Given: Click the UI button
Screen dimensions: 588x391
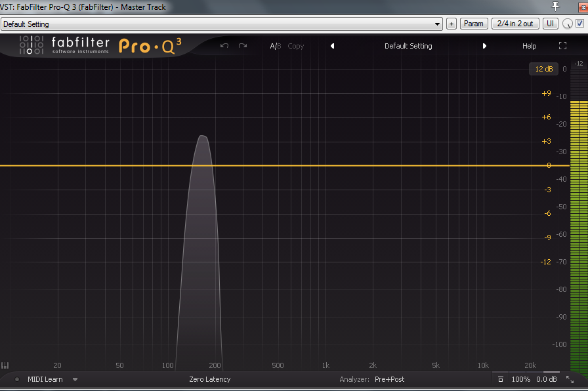Looking at the screenshot, I should 550,24.
